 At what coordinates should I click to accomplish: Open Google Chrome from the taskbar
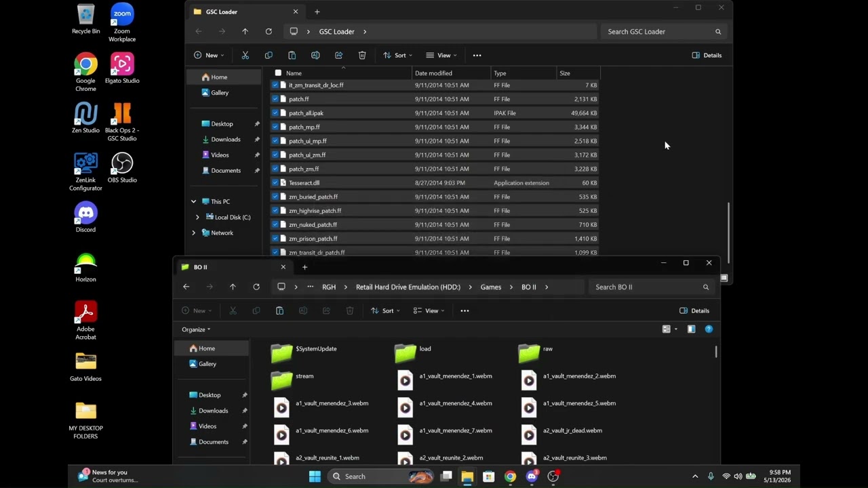(x=510, y=476)
